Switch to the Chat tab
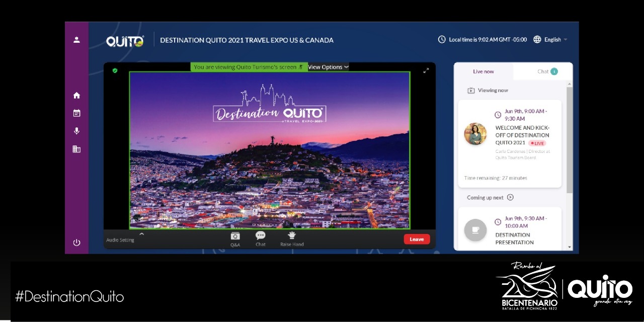The height and width of the screenshot is (322, 644). pos(543,71)
